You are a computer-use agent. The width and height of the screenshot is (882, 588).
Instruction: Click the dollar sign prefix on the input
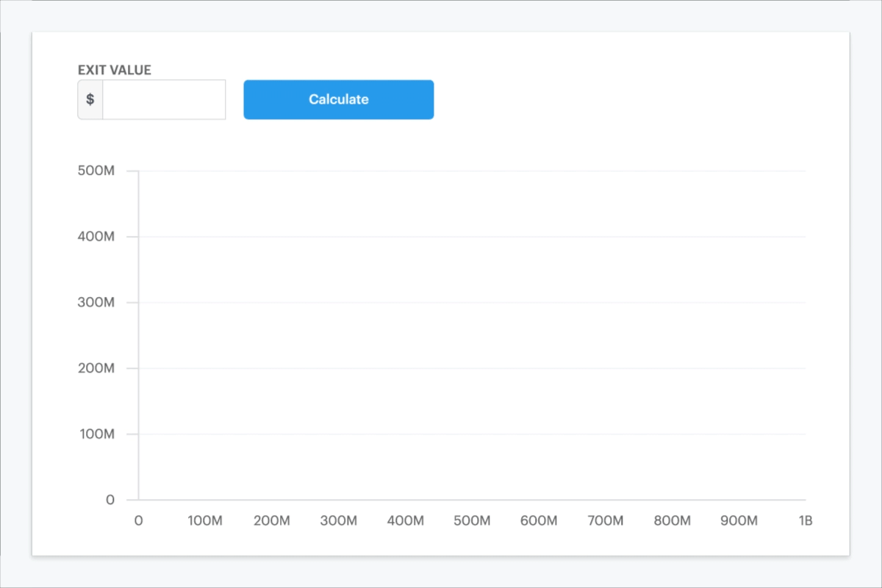(89, 99)
